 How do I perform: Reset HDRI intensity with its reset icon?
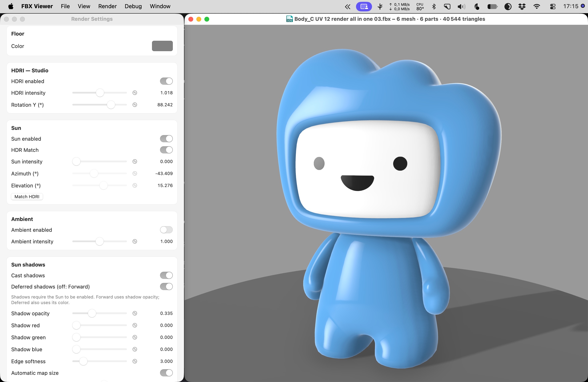click(135, 93)
